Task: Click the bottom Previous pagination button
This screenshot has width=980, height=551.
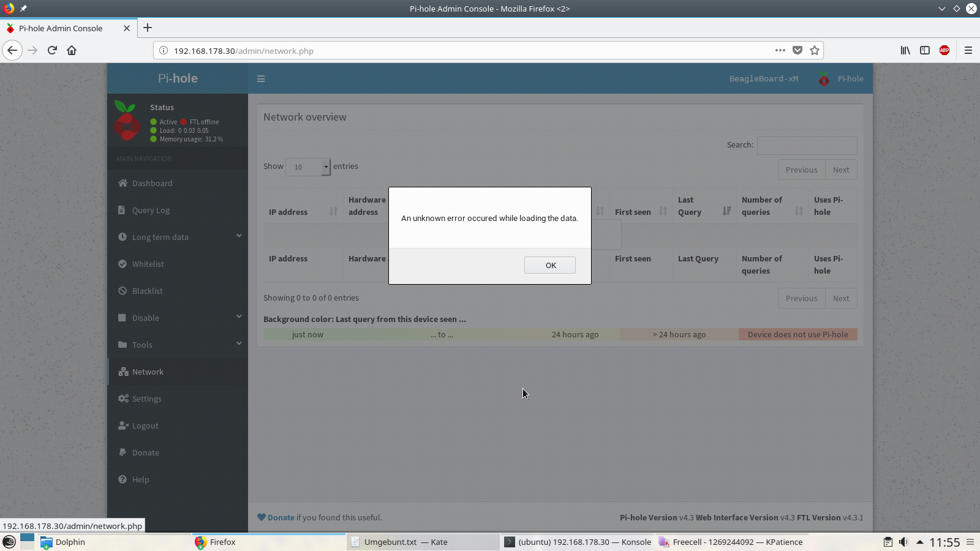Action: click(801, 299)
